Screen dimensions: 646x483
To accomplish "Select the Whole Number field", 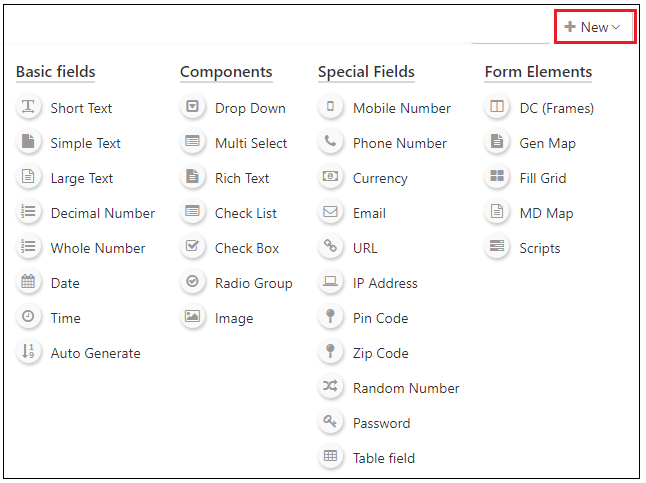I will coord(98,248).
